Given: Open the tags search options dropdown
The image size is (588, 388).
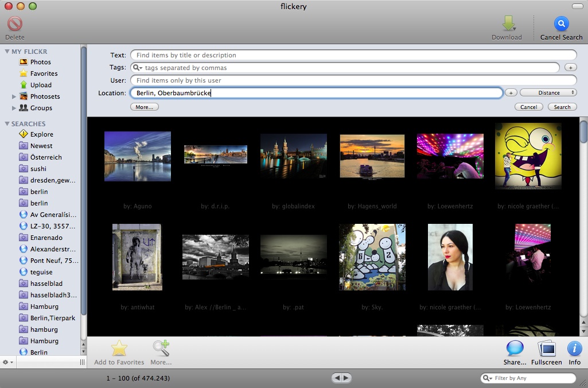Looking at the screenshot, I should pyautogui.click(x=138, y=68).
